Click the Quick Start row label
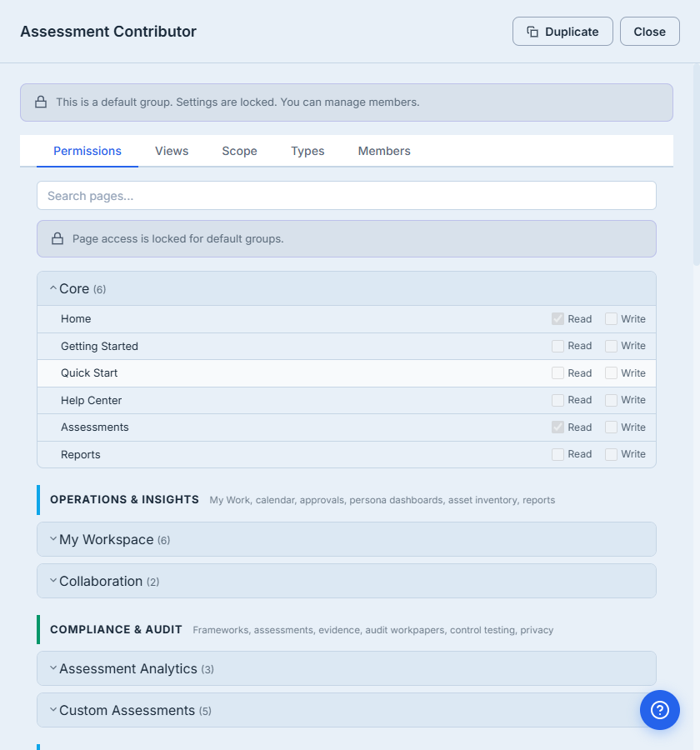This screenshot has height=750, width=700. [89, 373]
